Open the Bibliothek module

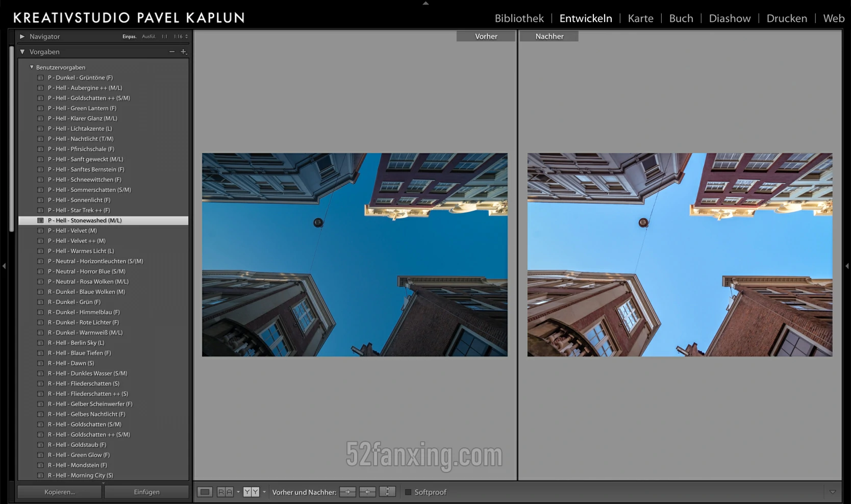pyautogui.click(x=519, y=18)
